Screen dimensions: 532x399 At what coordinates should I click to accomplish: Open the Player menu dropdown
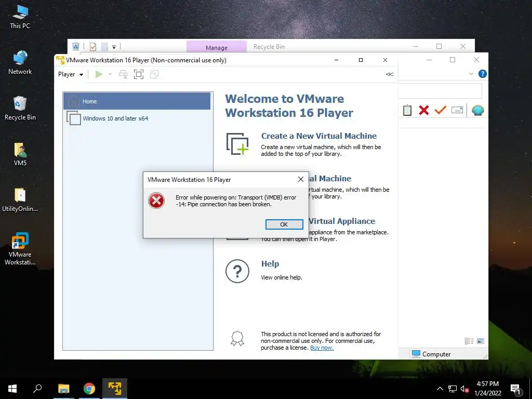(71, 74)
